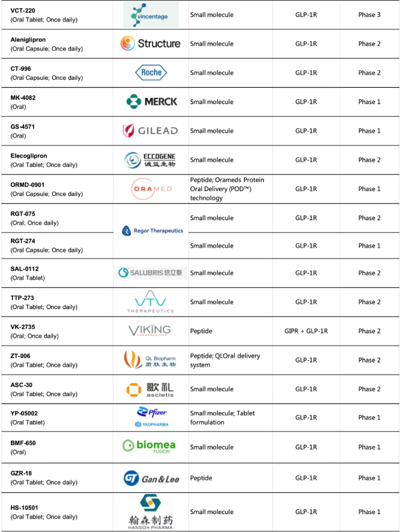The image size is (401, 532).
Task: Click the Gan & Lee logo
Action: (x=151, y=478)
